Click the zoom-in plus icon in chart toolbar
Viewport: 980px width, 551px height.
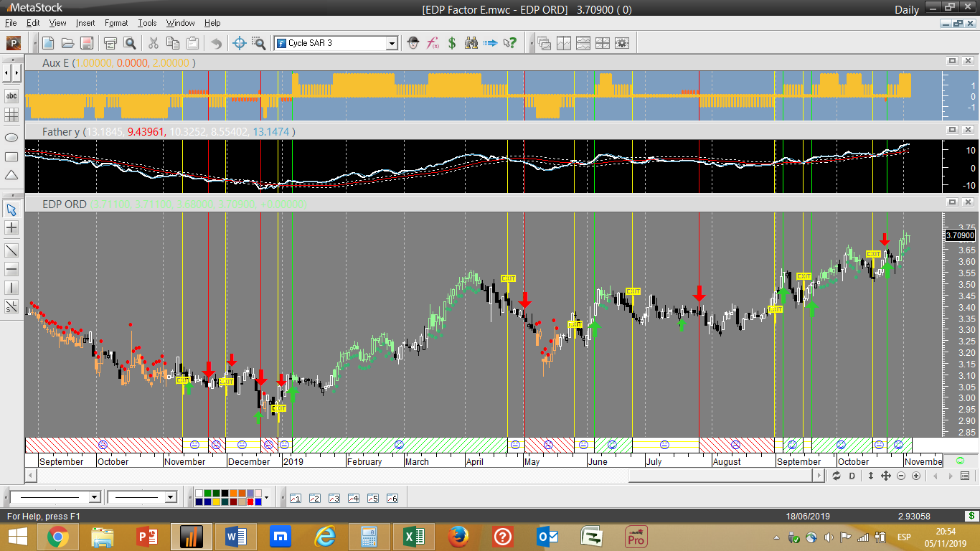tap(916, 476)
